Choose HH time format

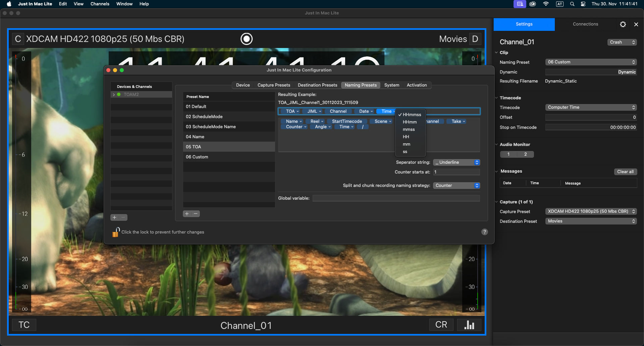tap(411, 137)
